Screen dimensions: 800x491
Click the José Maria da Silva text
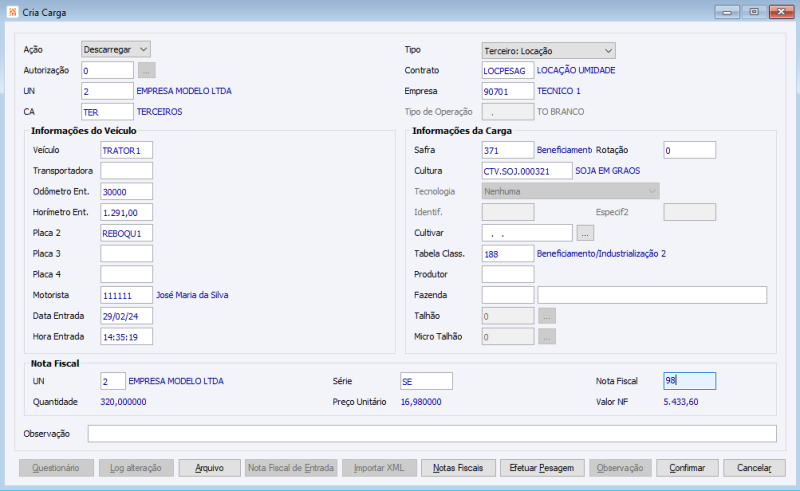[192, 295]
